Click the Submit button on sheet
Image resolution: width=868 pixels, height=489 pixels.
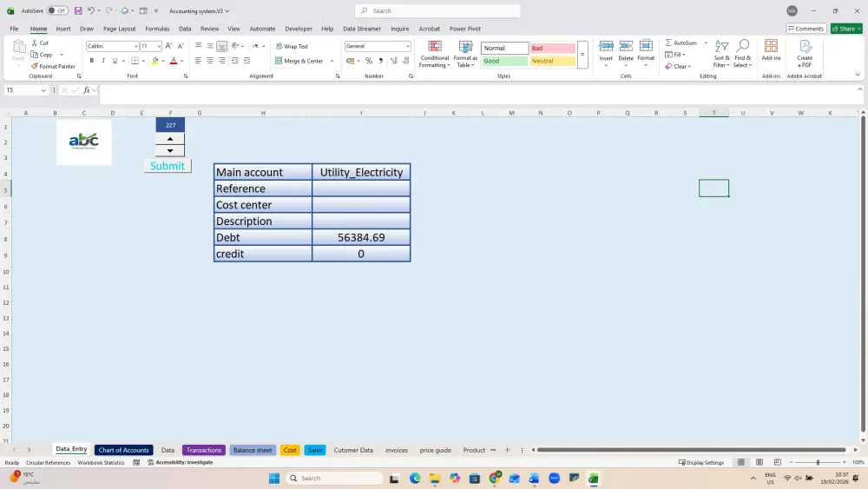pyautogui.click(x=168, y=166)
